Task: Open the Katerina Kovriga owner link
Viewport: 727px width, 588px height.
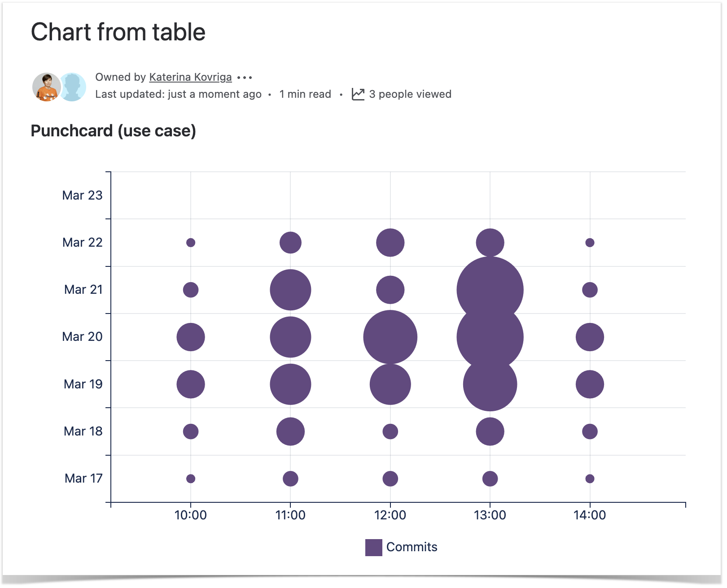Action: [190, 77]
